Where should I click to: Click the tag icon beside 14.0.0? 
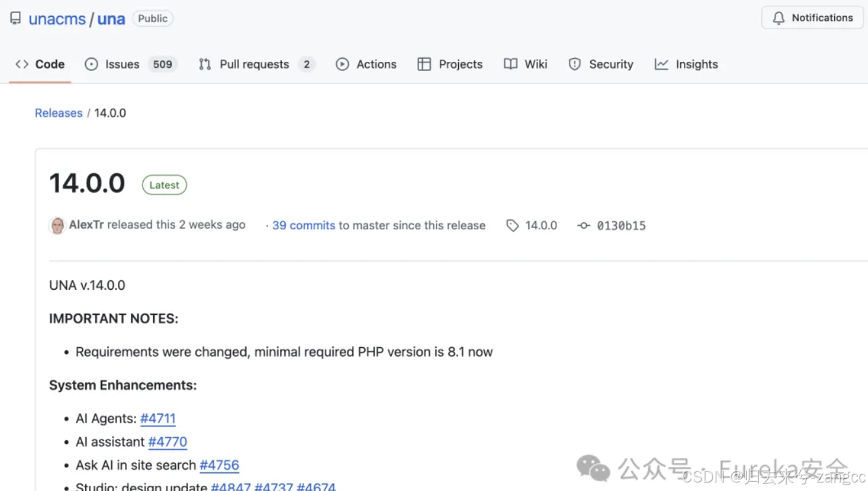pos(513,225)
